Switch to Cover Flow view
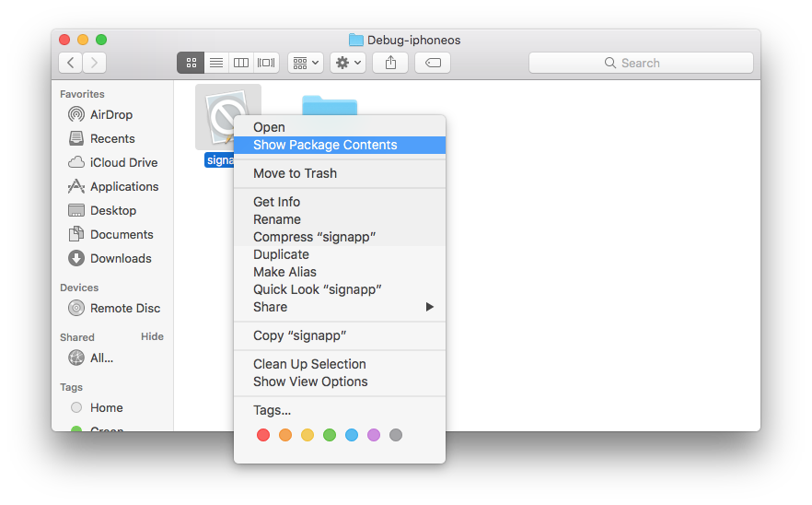Image resolution: width=812 pixels, height=505 pixels. 267,63
